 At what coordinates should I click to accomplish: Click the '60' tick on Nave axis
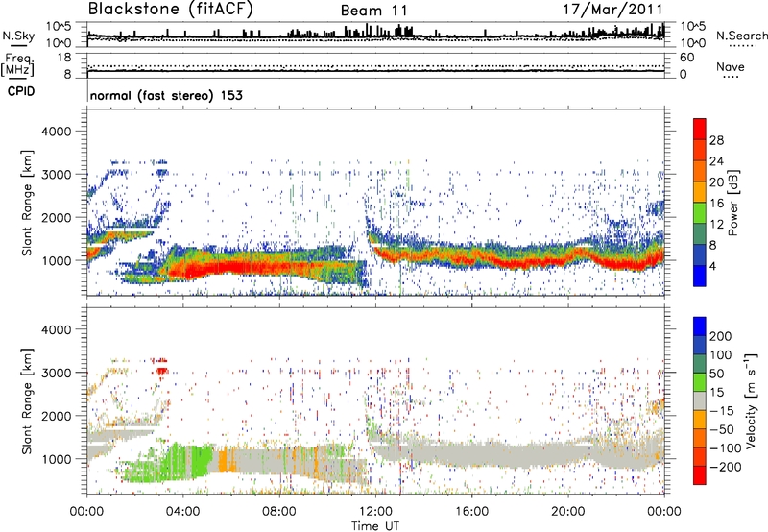[x=686, y=58]
